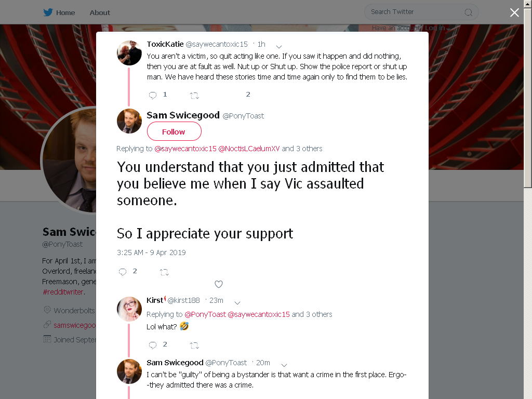Reply to Kirst's 'Lol what?' tweet

point(153,345)
